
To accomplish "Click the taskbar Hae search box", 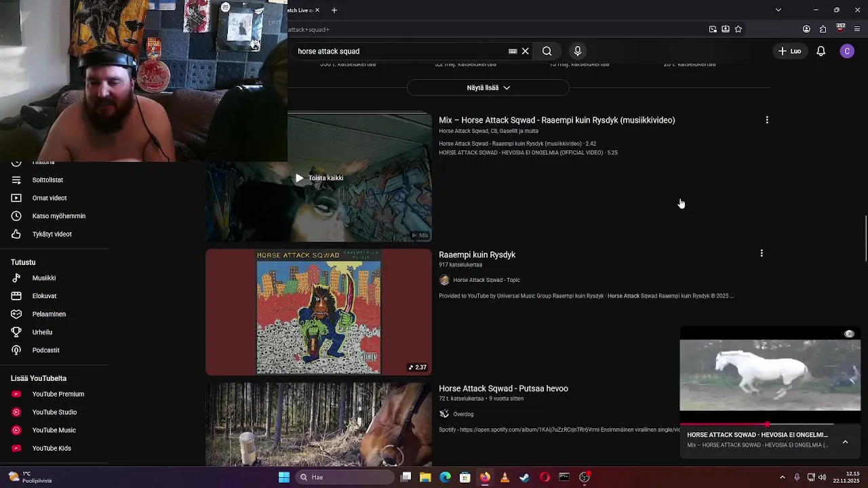I will (346, 477).
